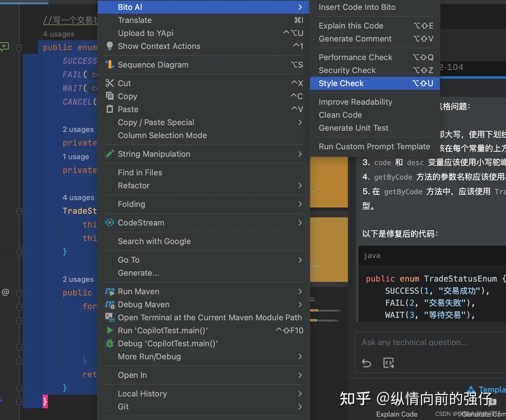Open the Template link
This screenshot has height=420, width=506.
(491, 389)
